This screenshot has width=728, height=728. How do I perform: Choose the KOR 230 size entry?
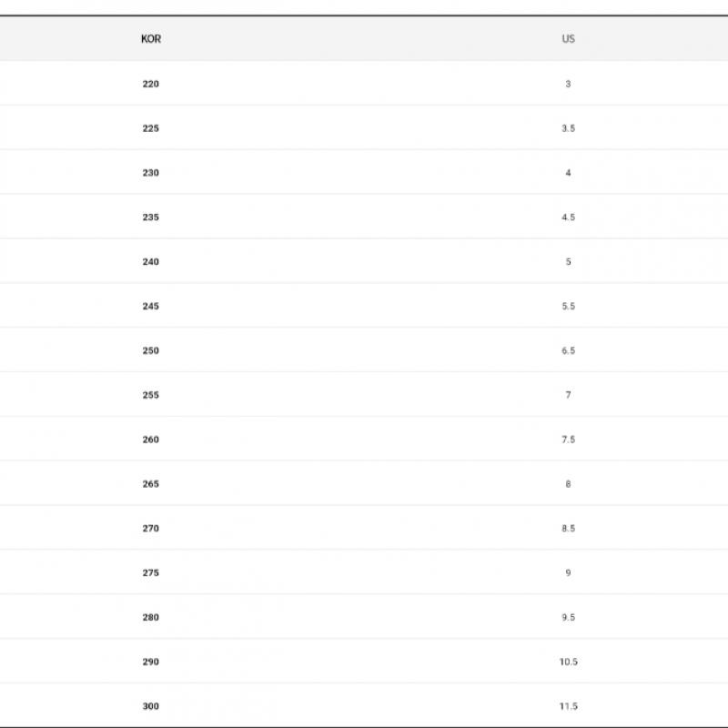click(151, 173)
